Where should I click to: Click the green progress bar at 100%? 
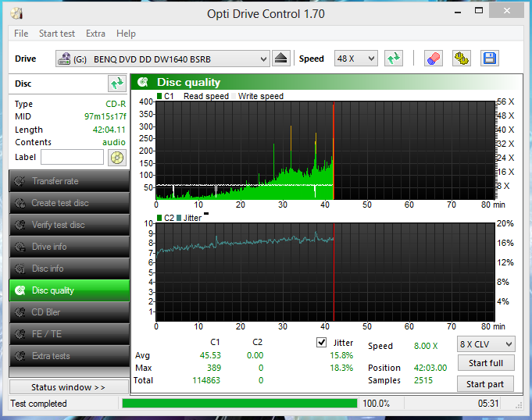click(x=240, y=404)
